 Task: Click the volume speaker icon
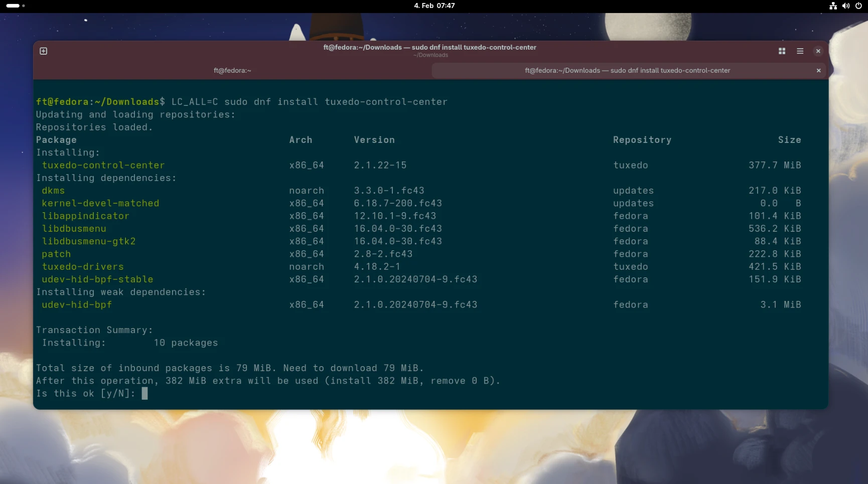click(x=846, y=6)
